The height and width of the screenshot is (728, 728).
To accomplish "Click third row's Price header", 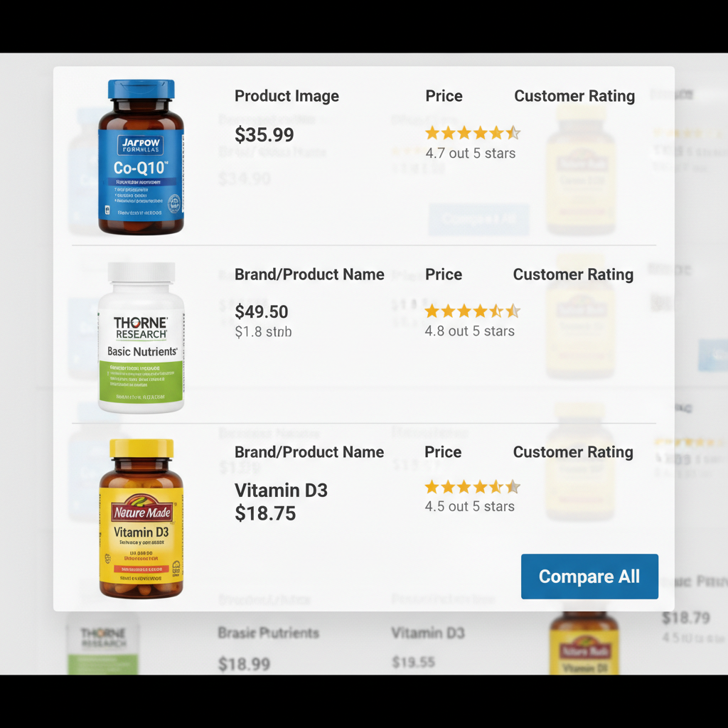I will (x=443, y=452).
